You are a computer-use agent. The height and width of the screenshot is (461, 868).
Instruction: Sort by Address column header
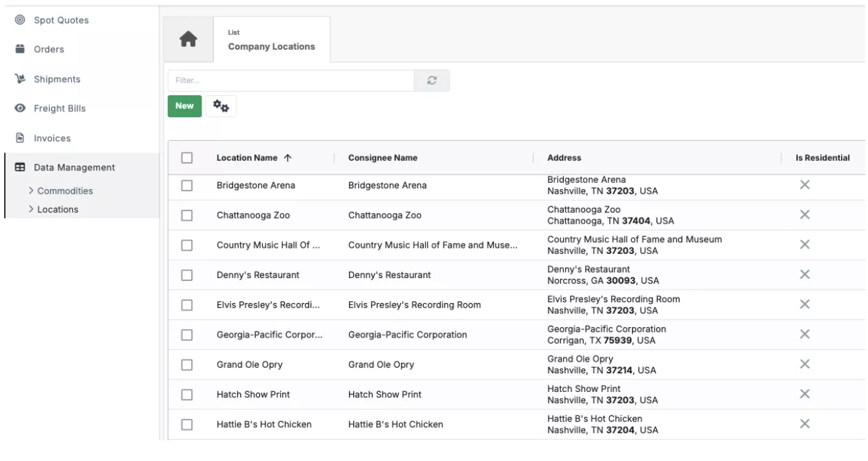pyautogui.click(x=564, y=158)
